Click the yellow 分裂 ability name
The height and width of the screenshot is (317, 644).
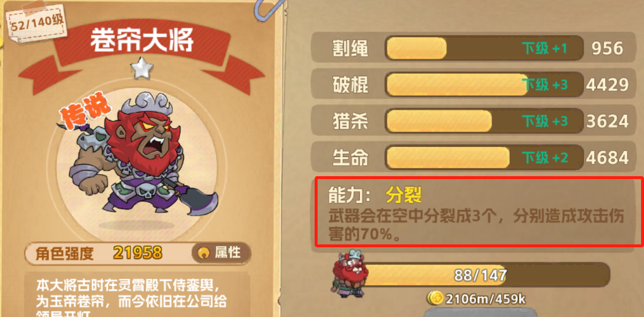[404, 195]
